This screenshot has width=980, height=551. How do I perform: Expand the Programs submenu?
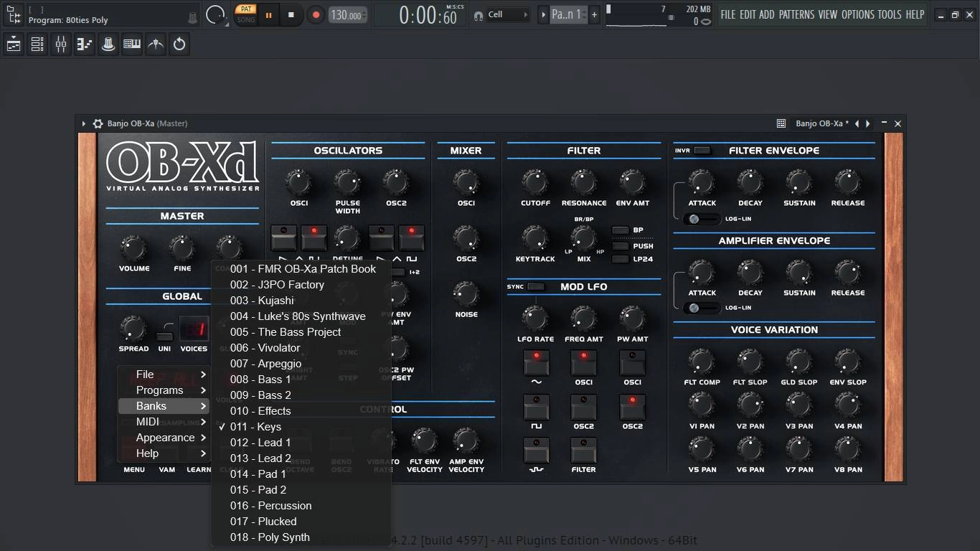coord(164,390)
